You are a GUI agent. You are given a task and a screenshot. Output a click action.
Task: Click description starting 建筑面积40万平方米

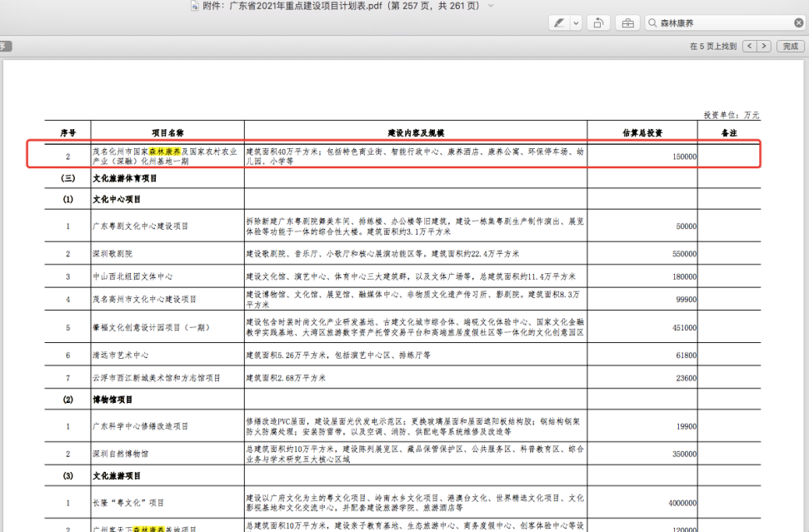tap(415, 157)
